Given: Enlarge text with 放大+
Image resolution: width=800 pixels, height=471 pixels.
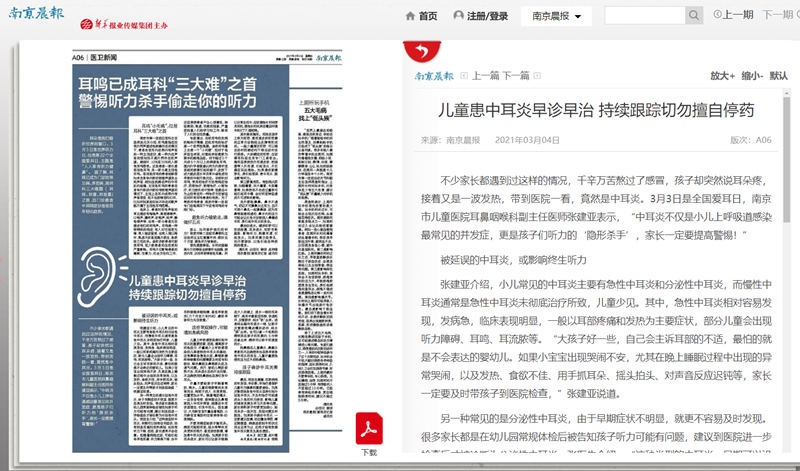Looking at the screenshot, I should [x=722, y=76].
